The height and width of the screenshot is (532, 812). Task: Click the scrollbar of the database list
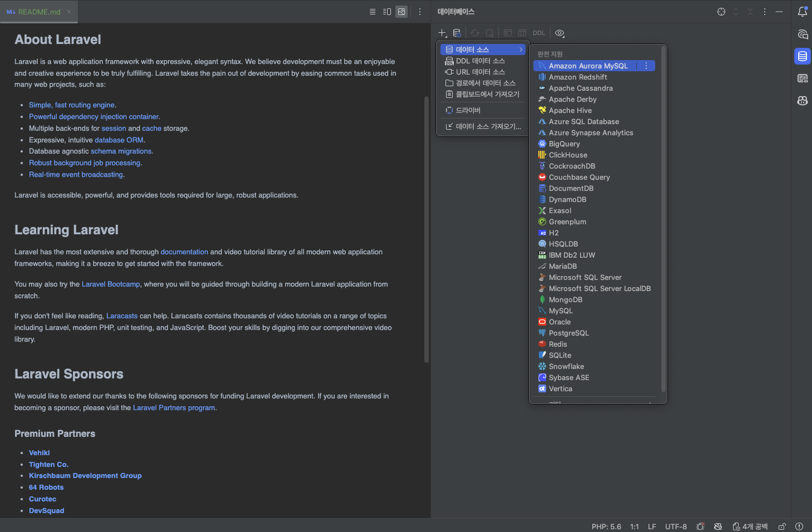663,223
